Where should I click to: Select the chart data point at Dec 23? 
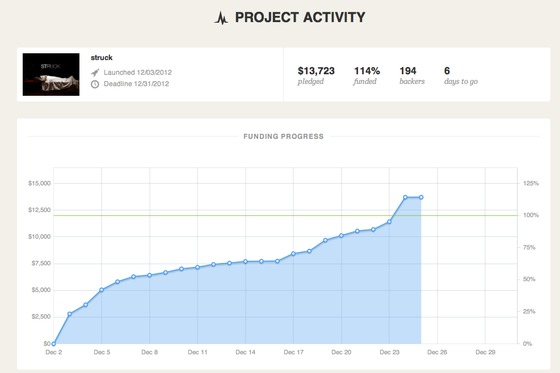(389, 222)
